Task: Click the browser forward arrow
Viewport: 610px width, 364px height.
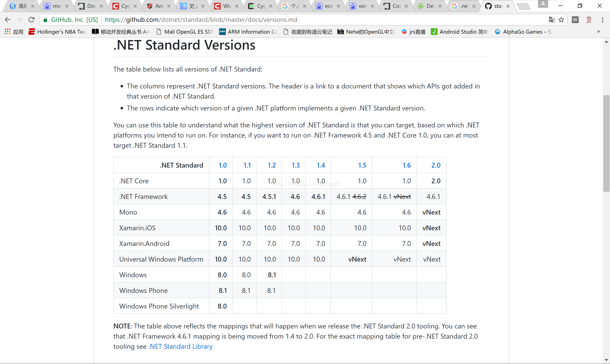Action: point(19,20)
